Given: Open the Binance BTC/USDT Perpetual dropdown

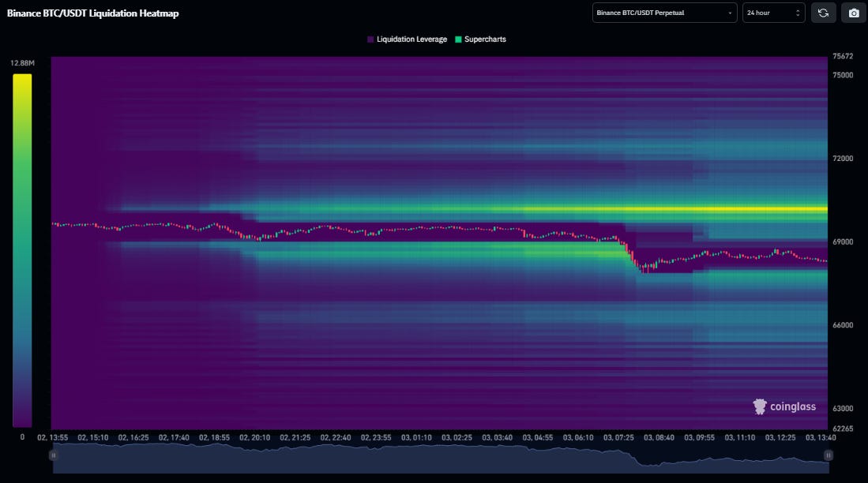Looking at the screenshot, I should pyautogui.click(x=664, y=13).
